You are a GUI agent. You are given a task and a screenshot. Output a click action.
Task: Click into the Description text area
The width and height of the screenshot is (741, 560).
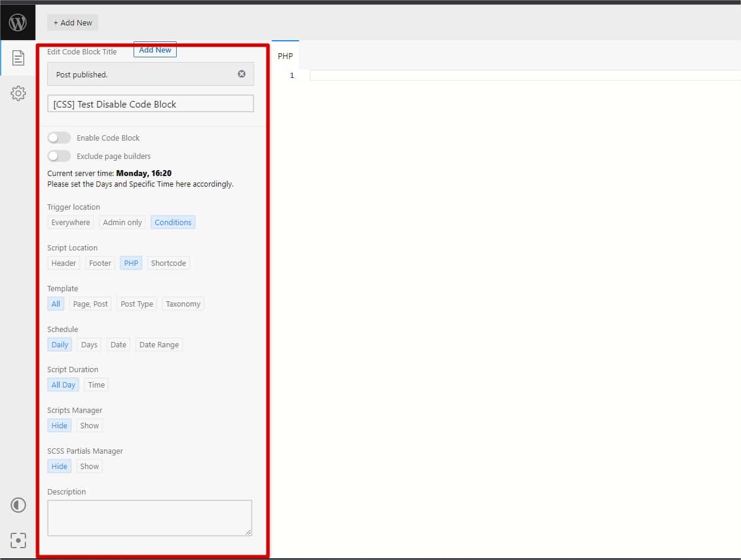coord(149,518)
